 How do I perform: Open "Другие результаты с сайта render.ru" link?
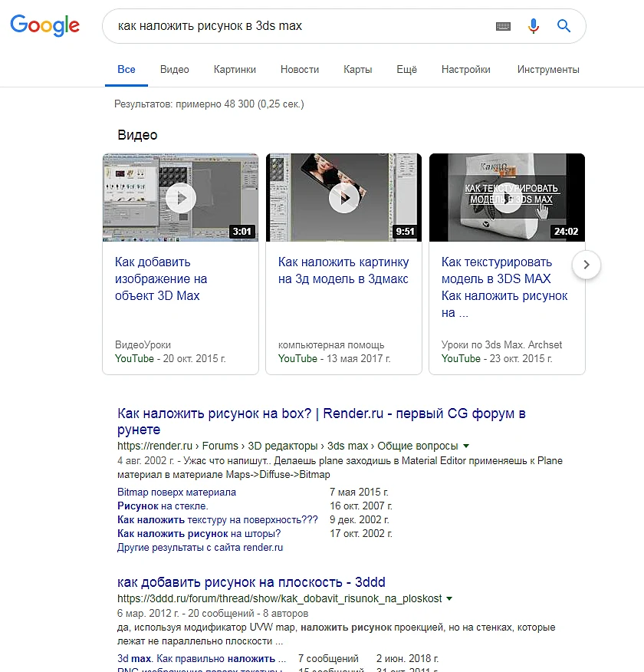tap(200, 547)
